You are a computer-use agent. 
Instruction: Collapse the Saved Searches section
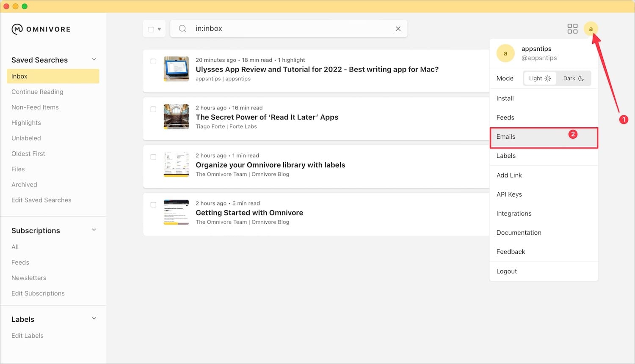click(x=94, y=59)
